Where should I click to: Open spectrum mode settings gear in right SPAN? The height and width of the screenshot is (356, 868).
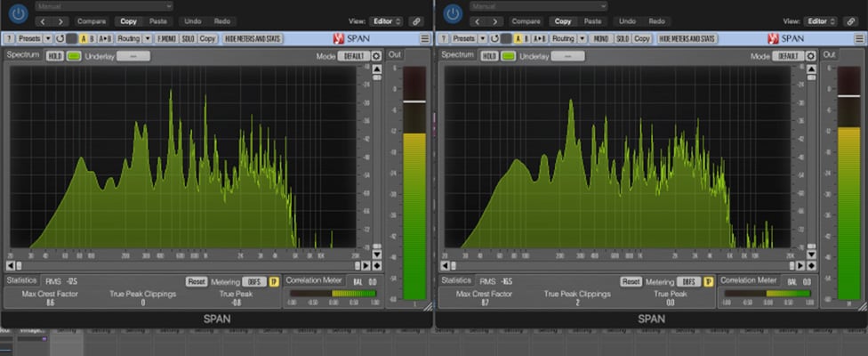(x=811, y=56)
